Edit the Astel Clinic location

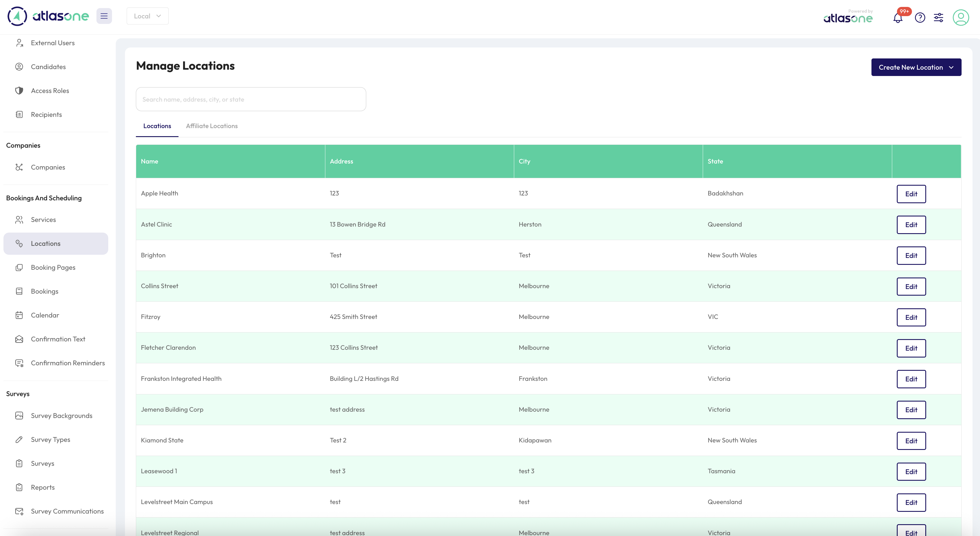911,225
